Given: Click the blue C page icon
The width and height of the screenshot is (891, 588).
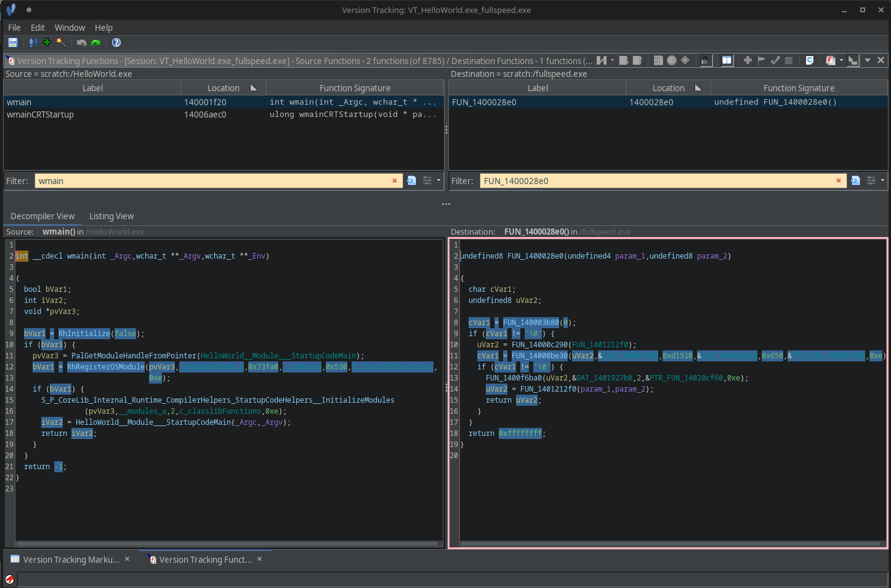Looking at the screenshot, I should (810, 60).
